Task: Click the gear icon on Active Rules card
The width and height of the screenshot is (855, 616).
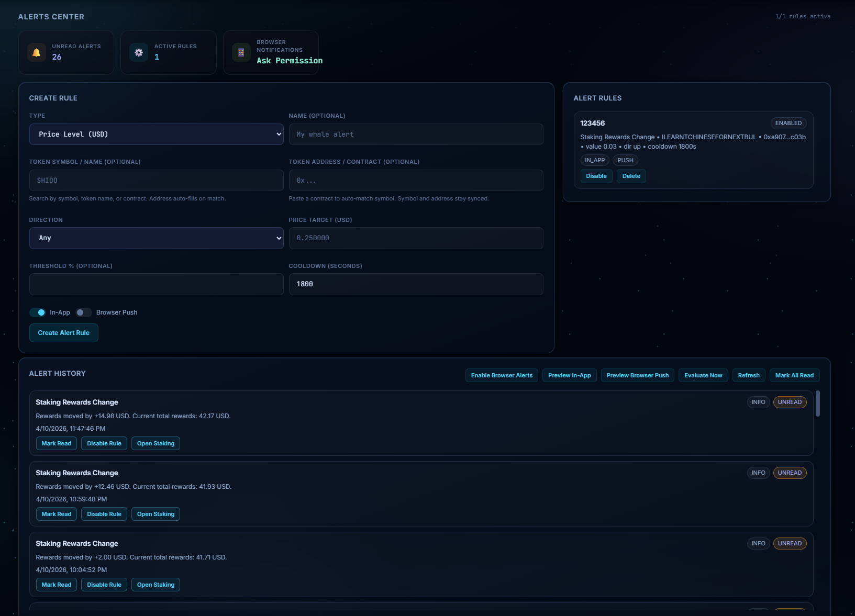Action: point(139,52)
